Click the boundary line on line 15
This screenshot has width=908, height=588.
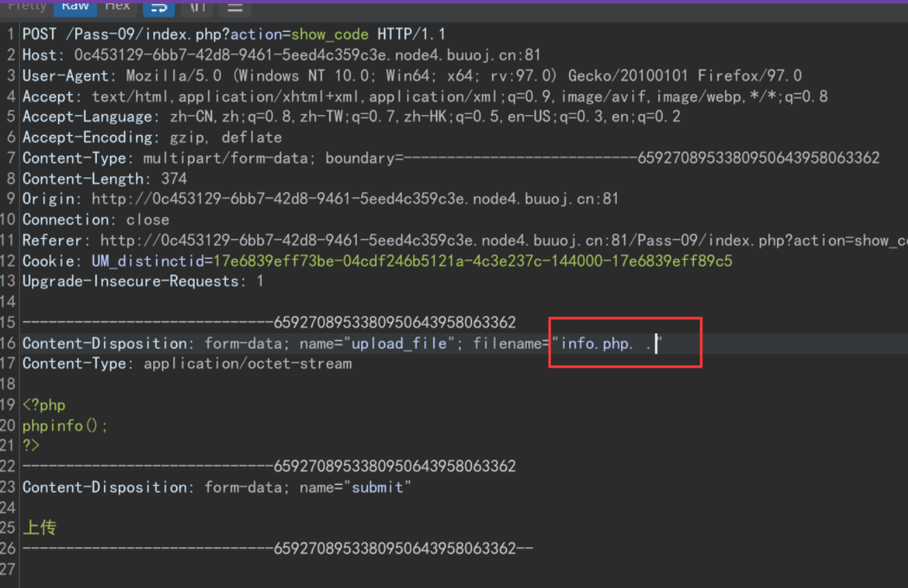point(269,323)
